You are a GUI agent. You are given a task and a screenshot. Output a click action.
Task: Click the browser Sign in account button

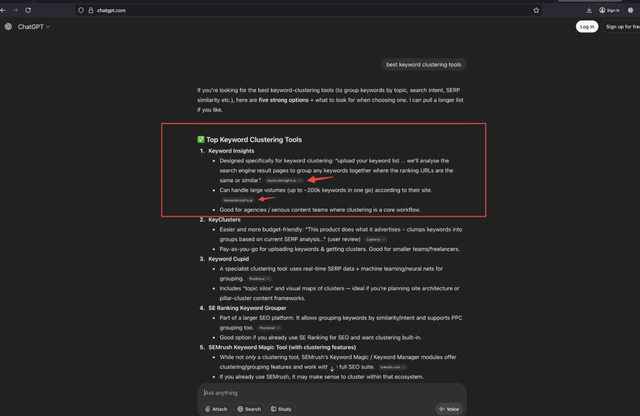609,10
